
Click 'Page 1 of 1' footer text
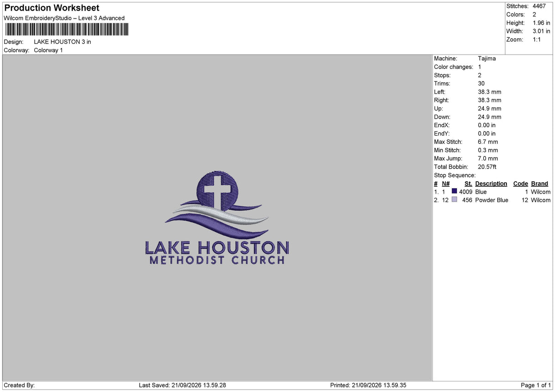point(536,385)
